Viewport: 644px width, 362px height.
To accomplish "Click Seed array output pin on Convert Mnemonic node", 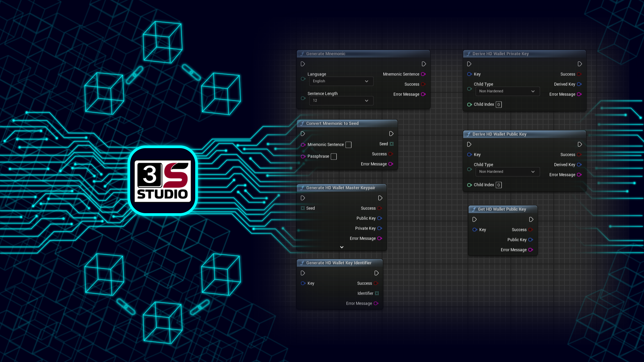I will (391, 144).
